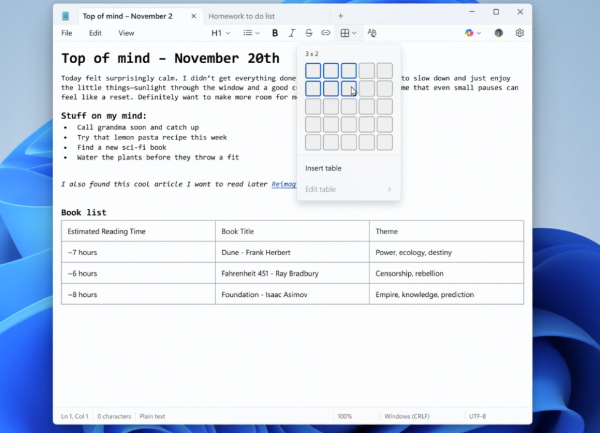Toggle italic formatting
The image size is (600, 433).
[x=292, y=33]
